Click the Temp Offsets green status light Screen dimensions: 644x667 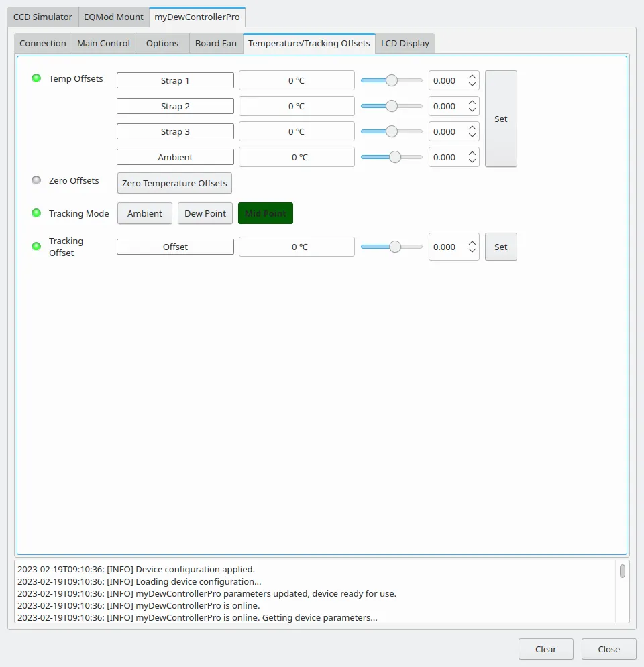coord(37,78)
